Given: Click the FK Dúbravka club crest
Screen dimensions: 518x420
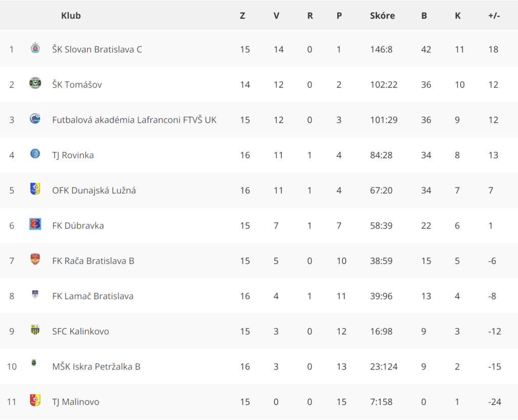Looking at the screenshot, I should pos(35,224).
